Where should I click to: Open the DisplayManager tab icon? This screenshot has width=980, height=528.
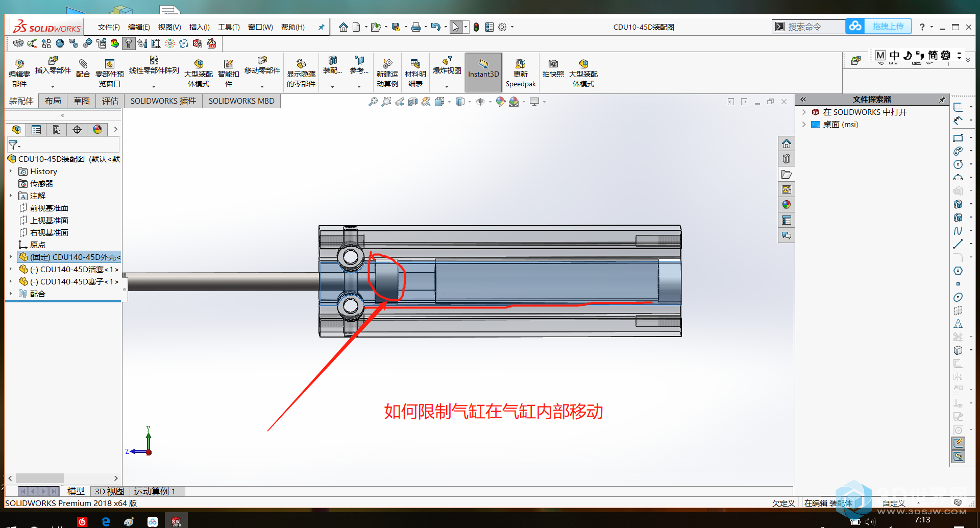click(97, 130)
